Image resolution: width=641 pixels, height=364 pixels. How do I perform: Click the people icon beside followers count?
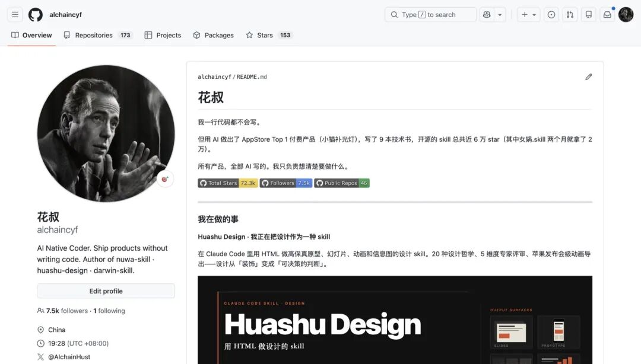[x=40, y=311]
